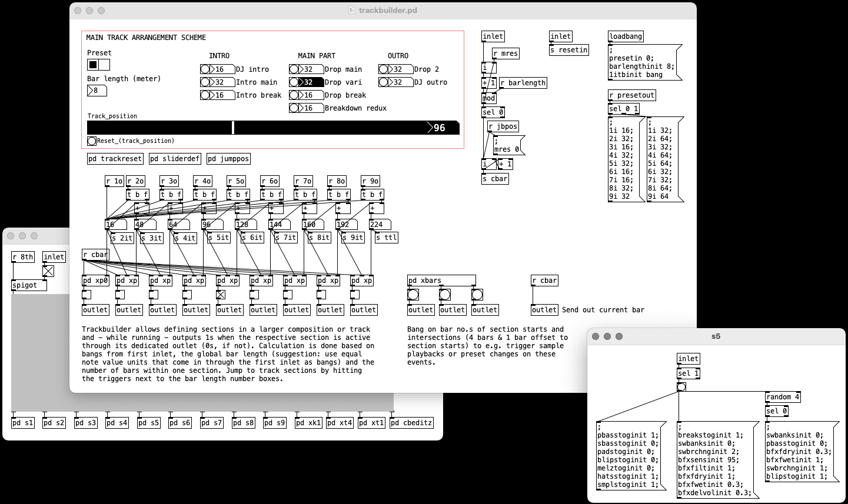Click the number box showing 128

(x=246, y=224)
